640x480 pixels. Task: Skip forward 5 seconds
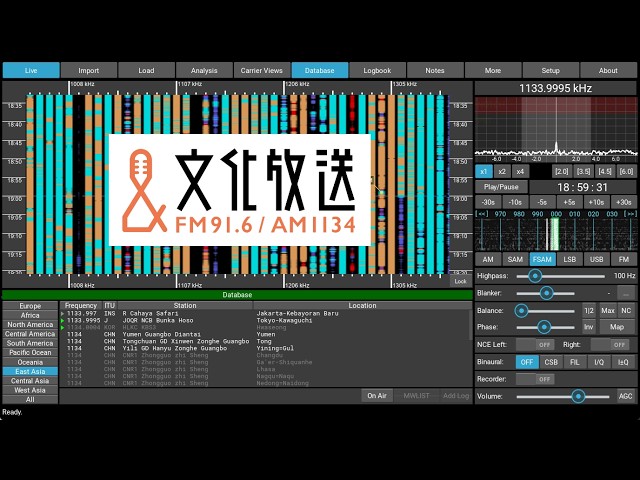tap(569, 202)
